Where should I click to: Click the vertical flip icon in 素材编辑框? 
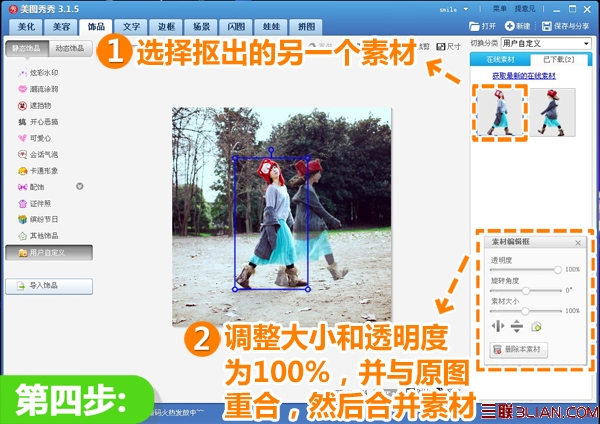[517, 326]
